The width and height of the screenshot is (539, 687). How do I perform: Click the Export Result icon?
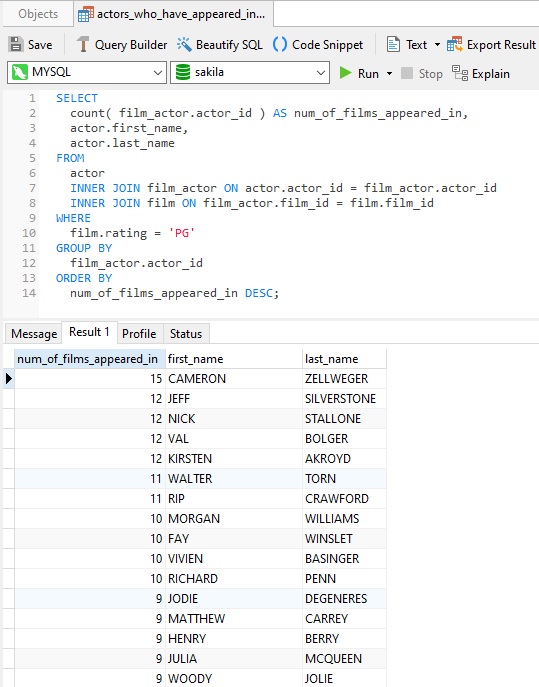click(x=454, y=44)
